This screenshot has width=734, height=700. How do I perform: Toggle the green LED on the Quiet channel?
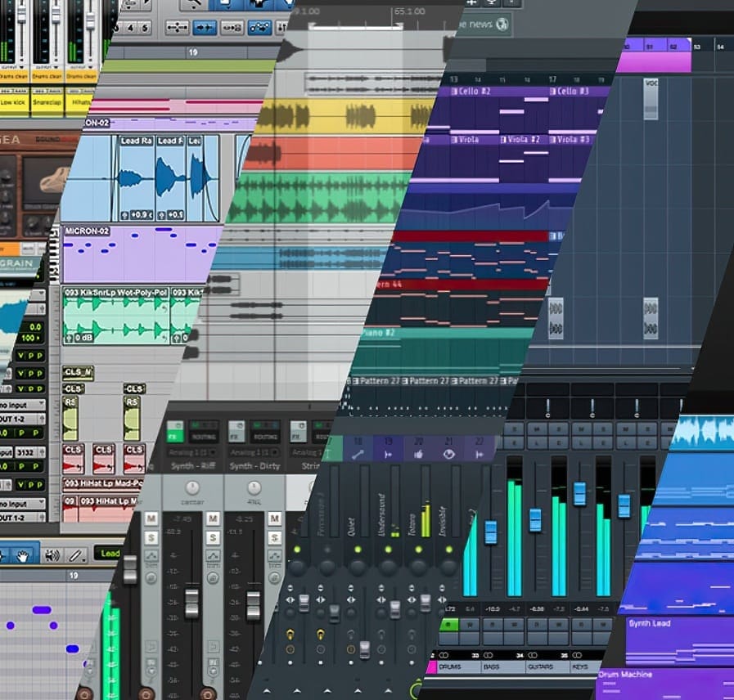pos(358,550)
